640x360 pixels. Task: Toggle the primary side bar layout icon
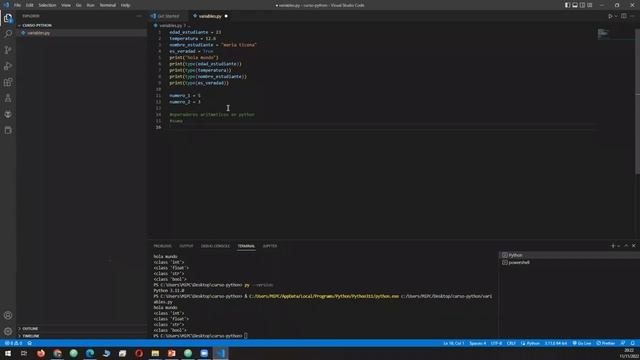[x=567, y=5]
